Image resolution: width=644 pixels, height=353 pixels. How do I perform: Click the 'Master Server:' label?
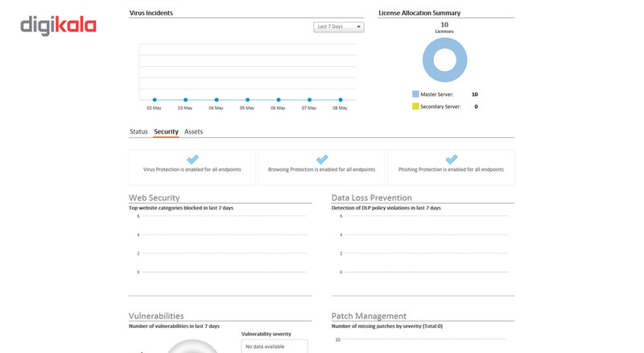coord(437,94)
